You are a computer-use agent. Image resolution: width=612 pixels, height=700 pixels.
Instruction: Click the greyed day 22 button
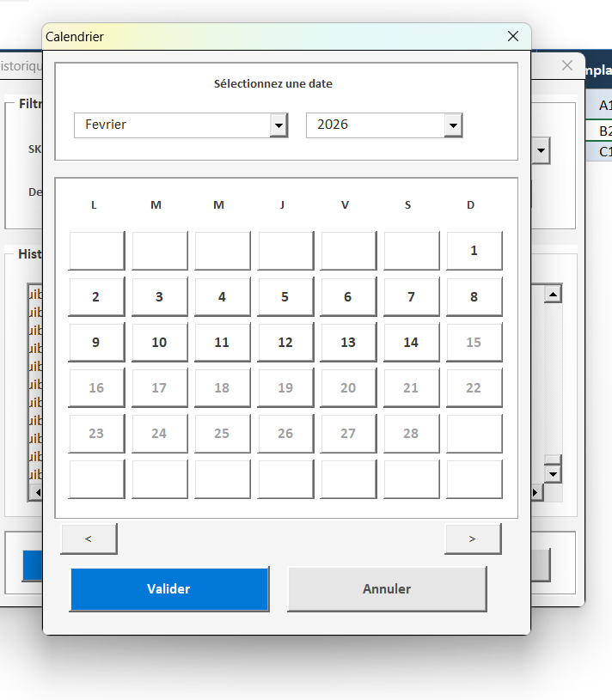(x=474, y=387)
